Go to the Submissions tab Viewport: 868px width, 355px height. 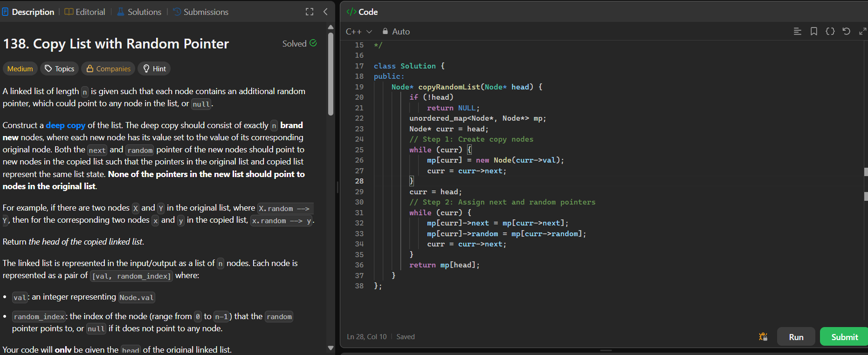200,12
